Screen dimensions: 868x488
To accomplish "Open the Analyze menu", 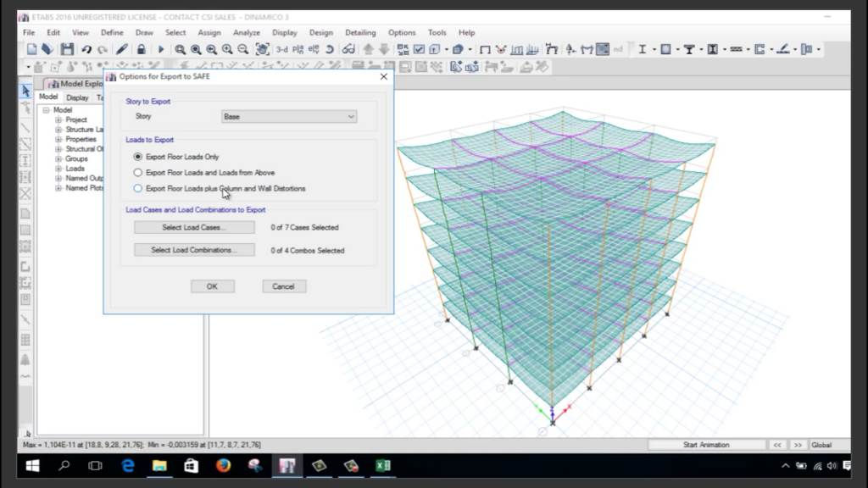I will pos(246,32).
